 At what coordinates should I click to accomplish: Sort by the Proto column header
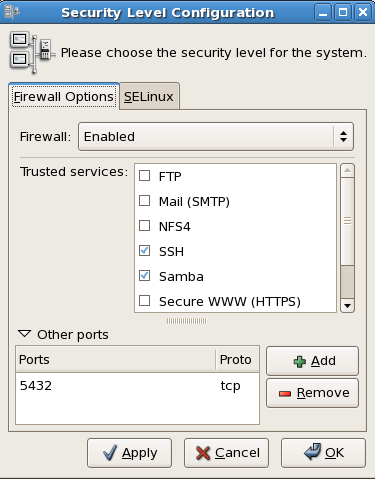(x=237, y=359)
